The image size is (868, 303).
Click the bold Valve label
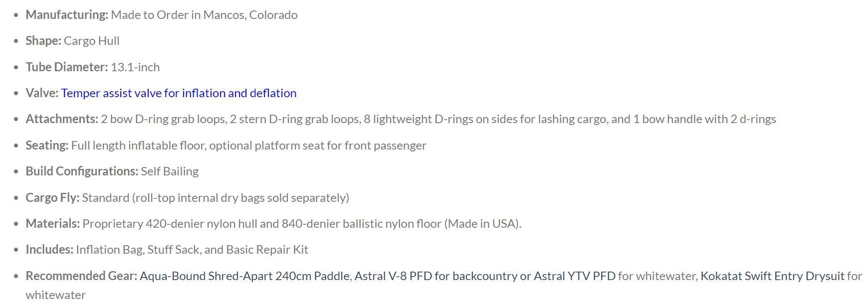coord(42,93)
